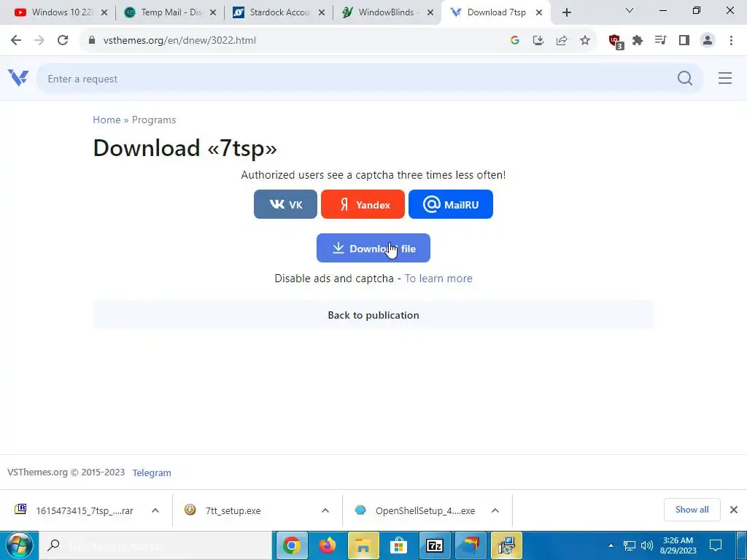
Task: Reload the vsthemes page
Action: [x=63, y=41]
